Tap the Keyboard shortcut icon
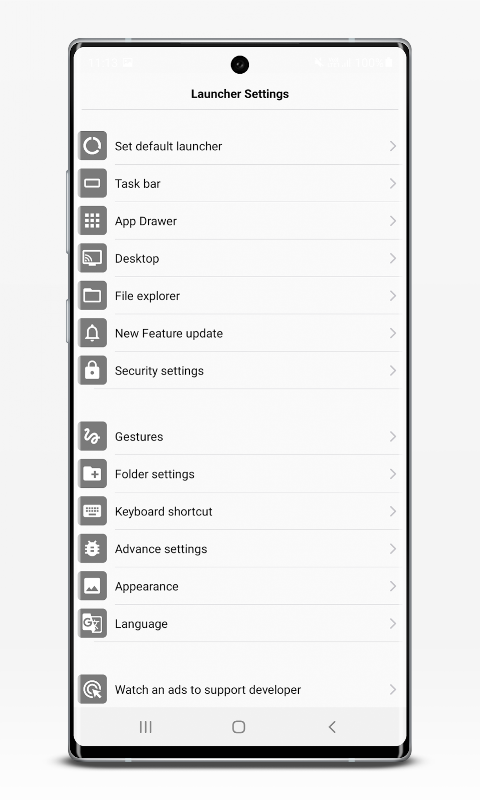480x800 pixels. point(92,511)
